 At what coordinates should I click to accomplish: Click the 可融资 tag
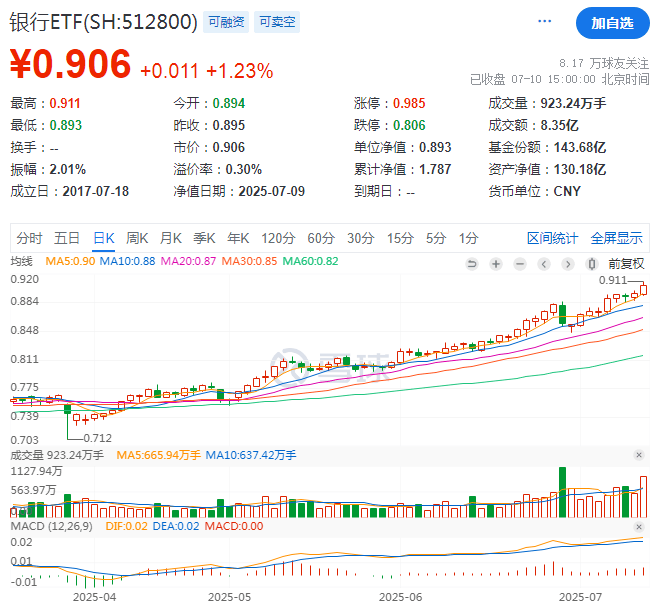[x=226, y=22]
